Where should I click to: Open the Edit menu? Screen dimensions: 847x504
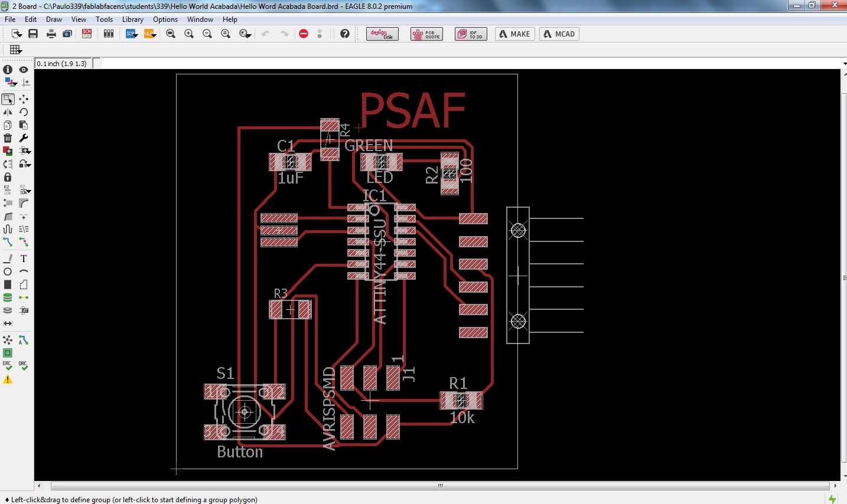tap(31, 19)
